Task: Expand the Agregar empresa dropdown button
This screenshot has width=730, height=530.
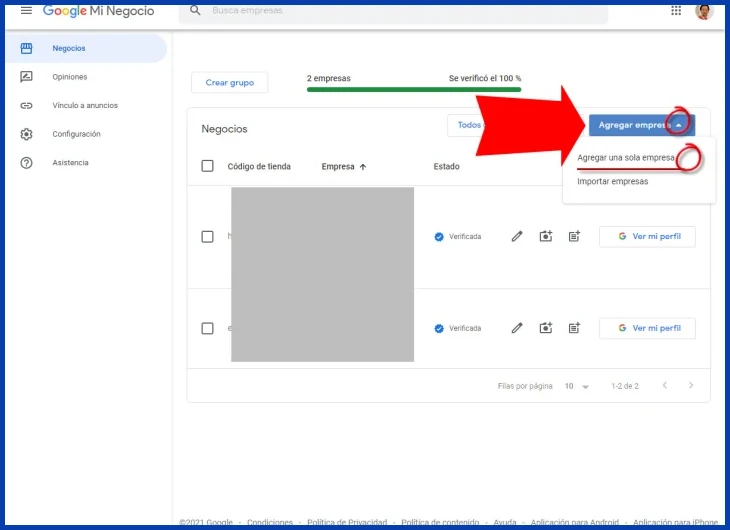Action: click(642, 125)
